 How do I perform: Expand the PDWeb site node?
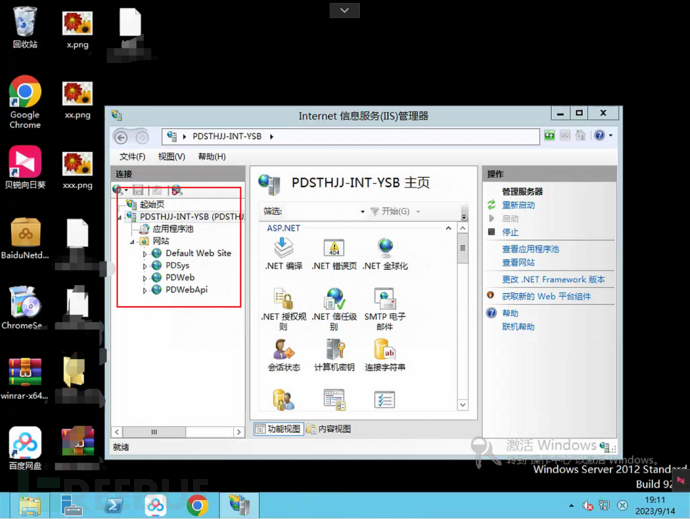point(144,278)
